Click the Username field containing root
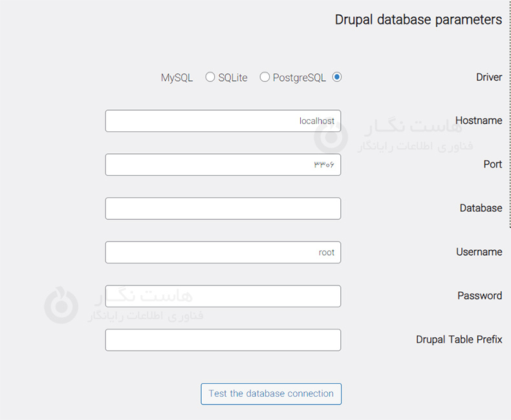The width and height of the screenshot is (511, 420). coord(223,252)
